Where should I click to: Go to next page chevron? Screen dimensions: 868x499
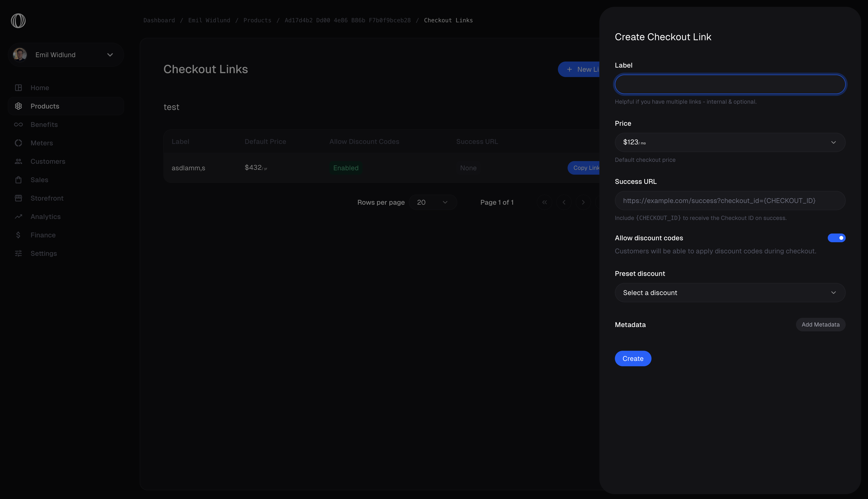583,202
